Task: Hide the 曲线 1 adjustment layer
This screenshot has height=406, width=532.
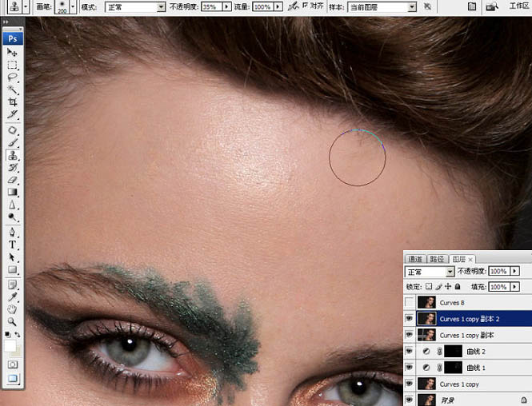Action: 410,368
